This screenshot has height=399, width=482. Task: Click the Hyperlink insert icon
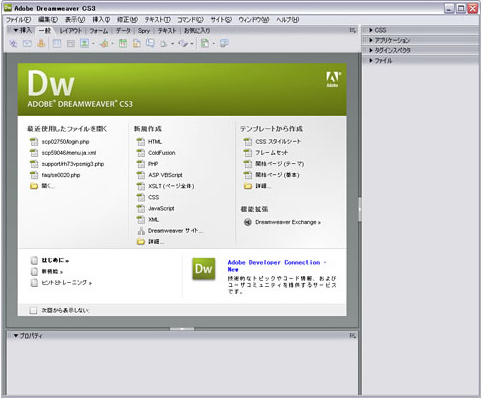pyautogui.click(x=13, y=43)
